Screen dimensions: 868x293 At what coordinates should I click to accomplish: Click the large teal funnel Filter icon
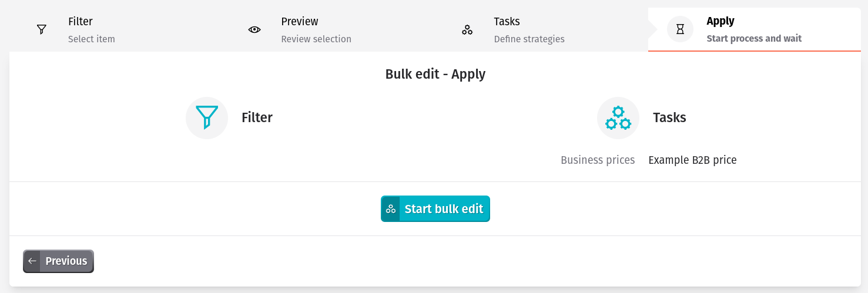pos(207,118)
